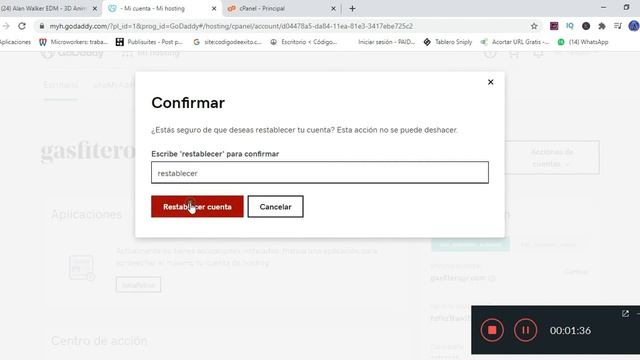The height and width of the screenshot is (360, 640).
Task: Reload the current page
Action: 22,26
